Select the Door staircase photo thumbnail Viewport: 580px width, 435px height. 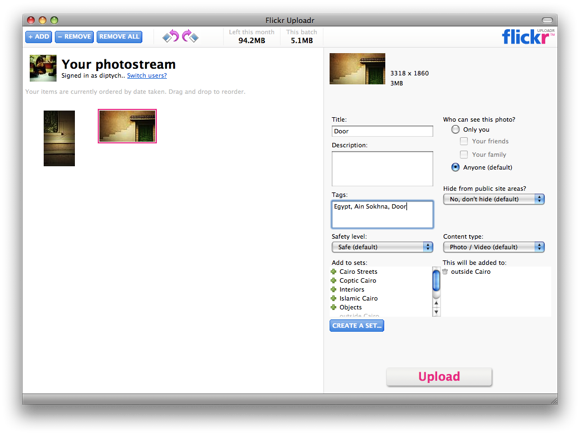tap(127, 126)
